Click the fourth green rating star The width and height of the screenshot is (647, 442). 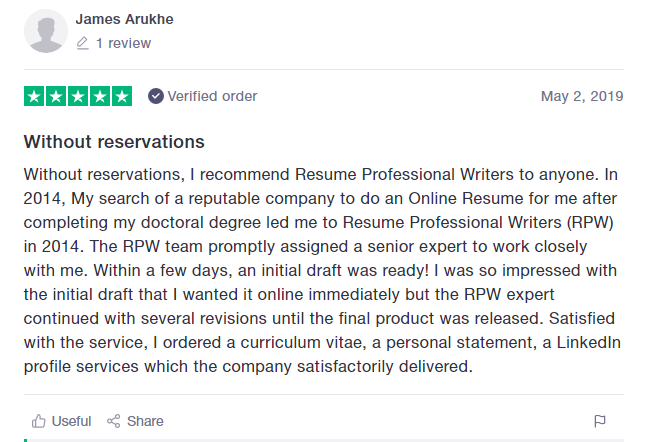(100, 97)
